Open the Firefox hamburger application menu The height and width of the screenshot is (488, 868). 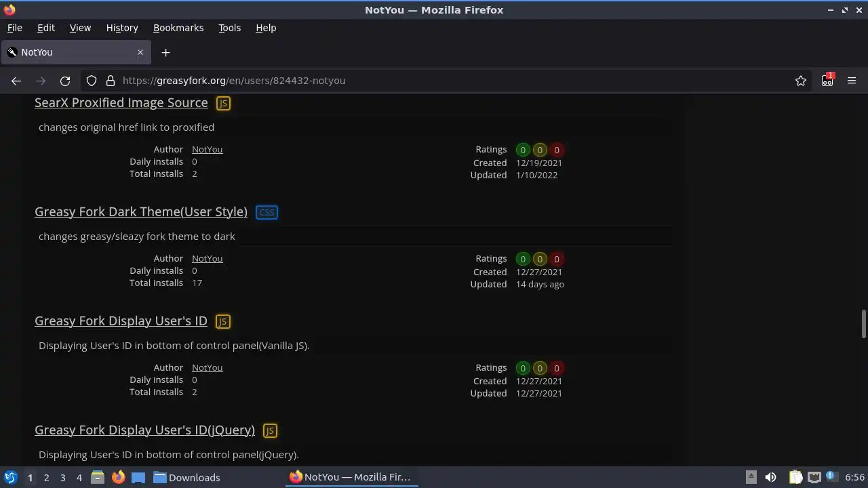pos(852,81)
